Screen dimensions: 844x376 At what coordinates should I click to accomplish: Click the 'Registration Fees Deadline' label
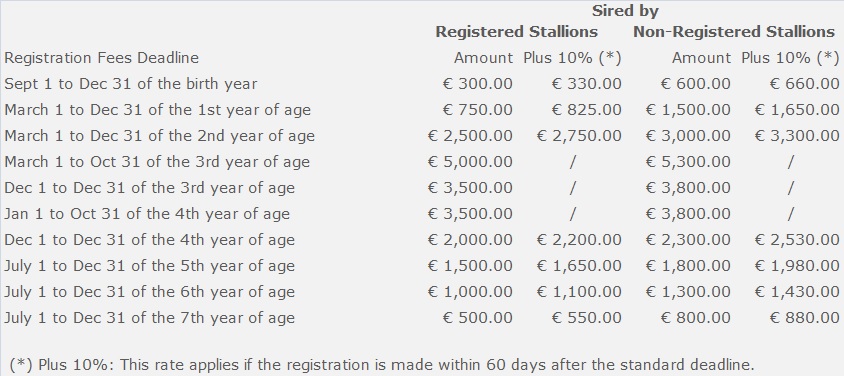[x=101, y=58]
